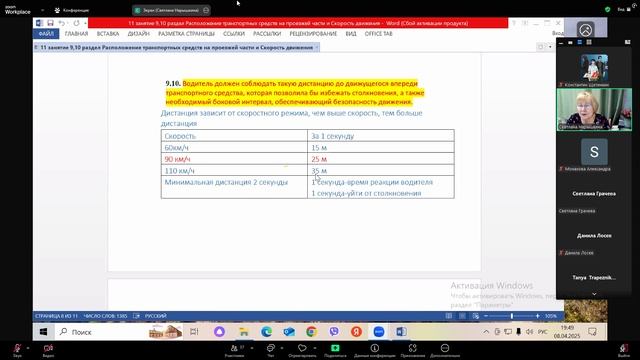640x360 pixels.
Task: Switch to the ГЛАВНАЯ ribbon tab
Action: pos(76,34)
